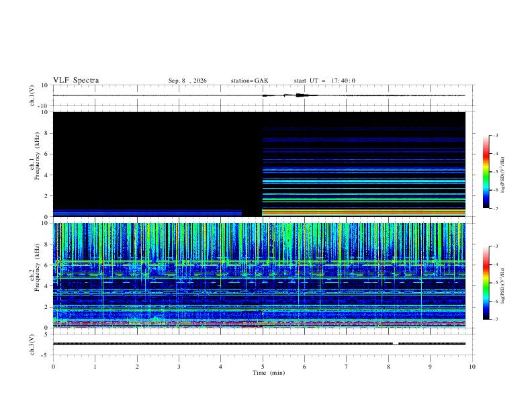Click the 5 tick on the time axis

pos(263,367)
